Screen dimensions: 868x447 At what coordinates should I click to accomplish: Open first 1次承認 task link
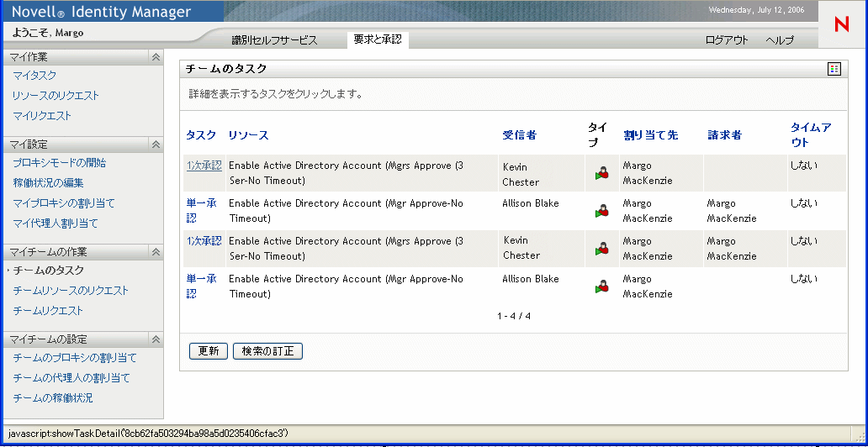click(204, 166)
